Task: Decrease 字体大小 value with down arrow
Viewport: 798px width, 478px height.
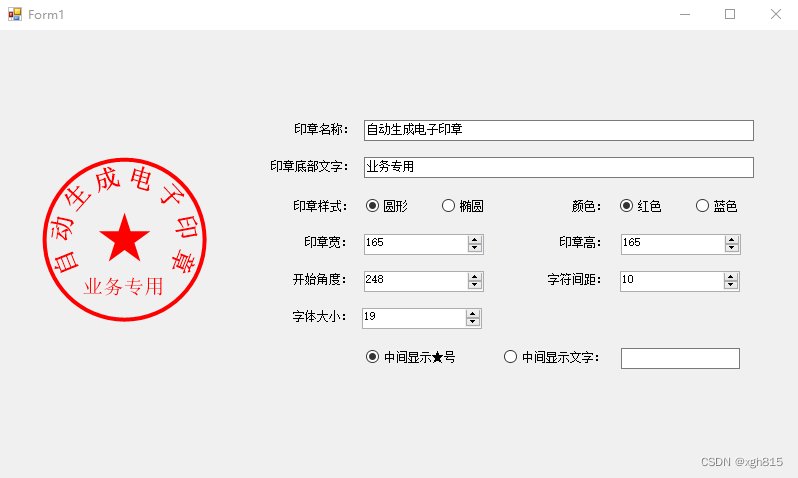Action: 473,323
